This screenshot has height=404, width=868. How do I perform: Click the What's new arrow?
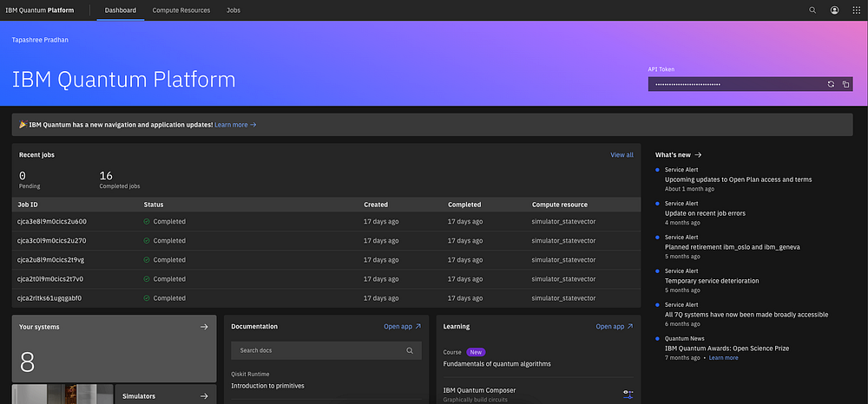(698, 154)
